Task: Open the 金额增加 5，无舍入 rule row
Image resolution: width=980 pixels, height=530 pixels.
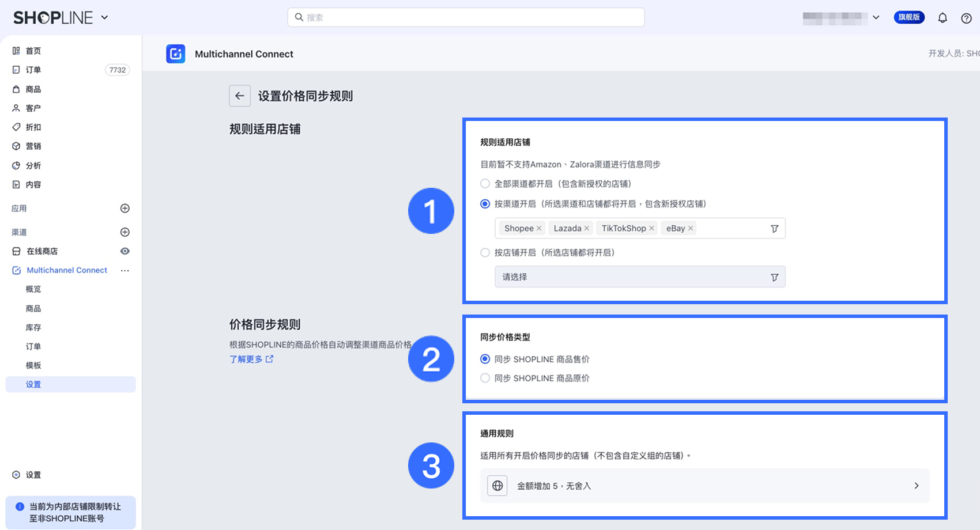Action: click(x=704, y=486)
